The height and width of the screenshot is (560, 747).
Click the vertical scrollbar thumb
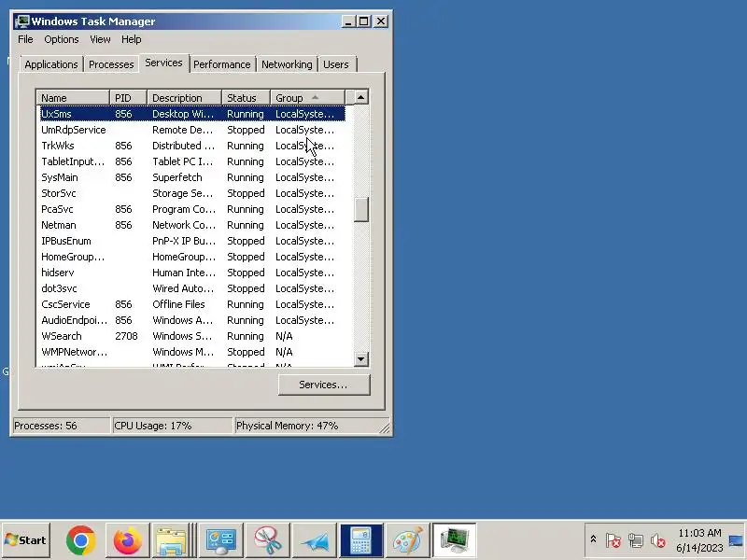(x=361, y=209)
